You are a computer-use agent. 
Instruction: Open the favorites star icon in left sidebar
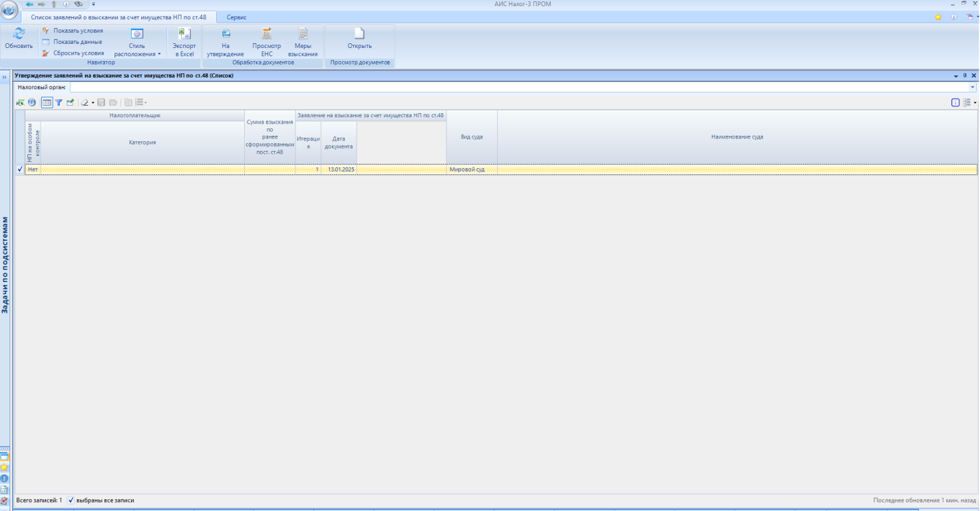pos(5,467)
